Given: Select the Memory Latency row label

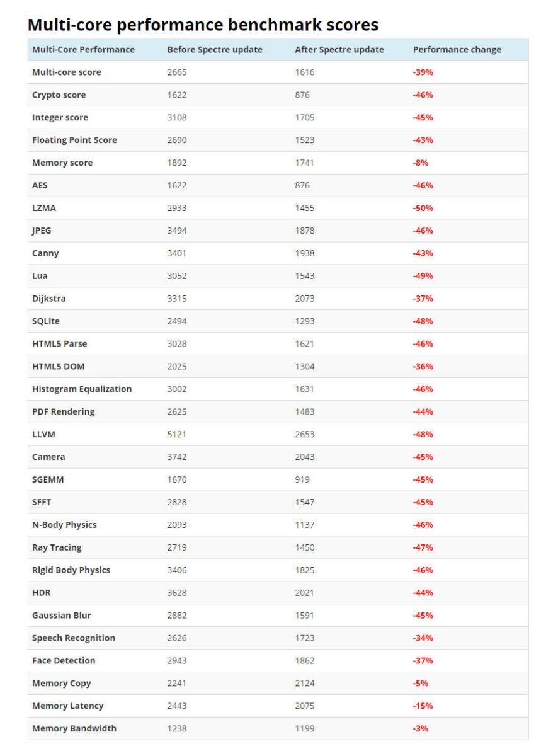Looking at the screenshot, I should coord(68,706).
